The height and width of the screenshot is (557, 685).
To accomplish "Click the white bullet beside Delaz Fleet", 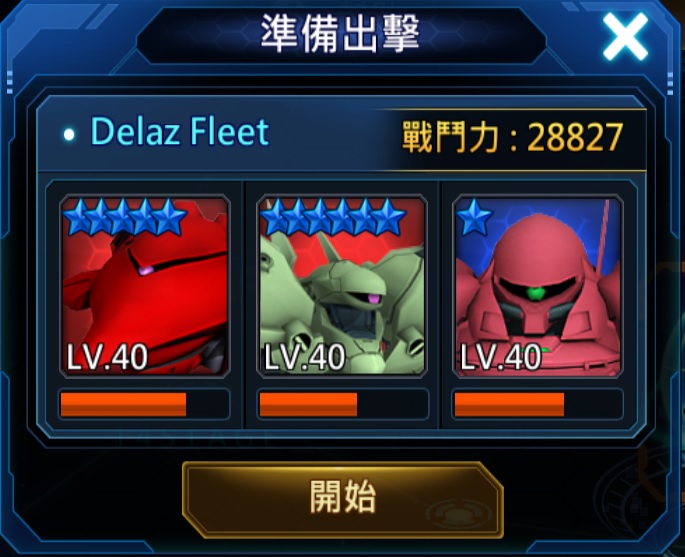I will [x=69, y=134].
